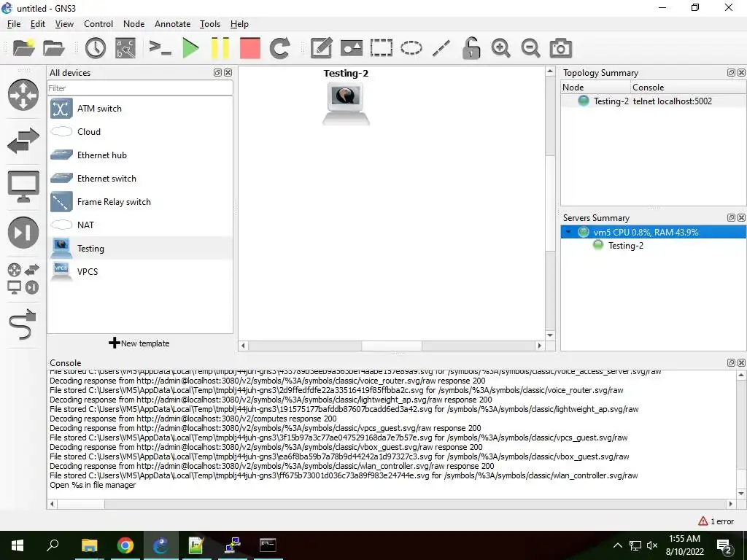Suspend all nodes with yellow pause button
The width and height of the screenshot is (747, 560).
(x=220, y=48)
